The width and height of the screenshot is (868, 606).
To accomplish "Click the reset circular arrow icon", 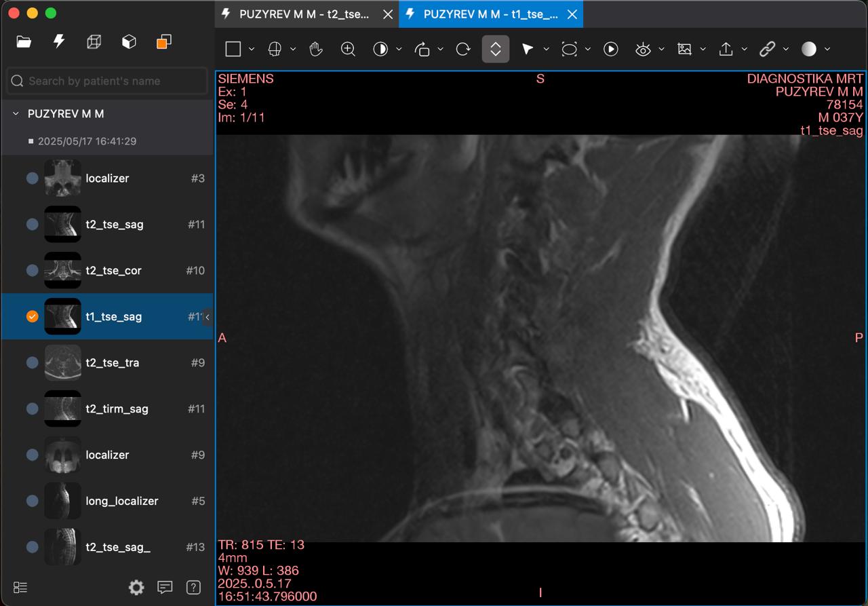I will pyautogui.click(x=463, y=49).
